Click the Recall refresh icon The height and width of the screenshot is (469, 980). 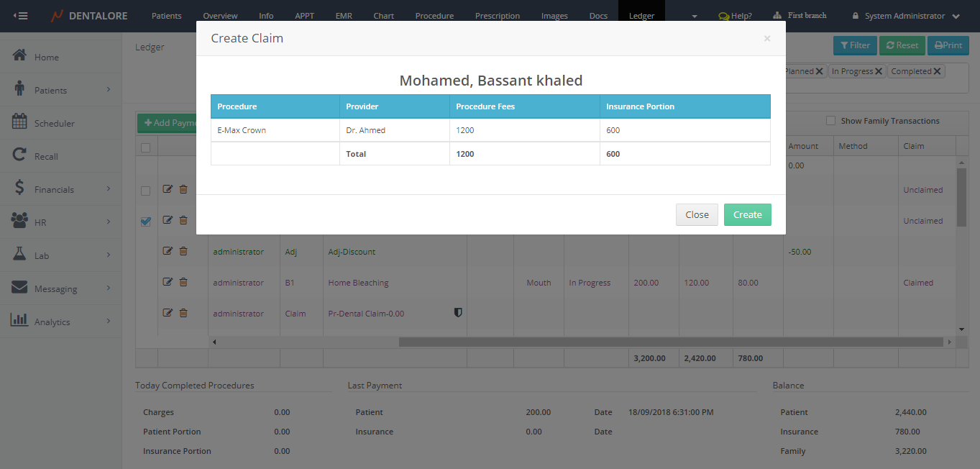coord(20,155)
